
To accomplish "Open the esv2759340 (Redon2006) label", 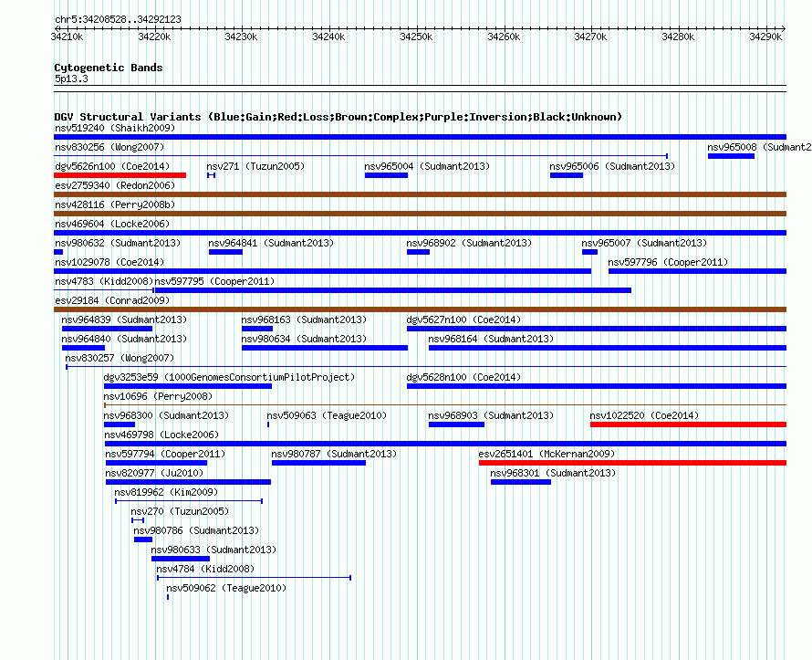I will pyautogui.click(x=115, y=185).
